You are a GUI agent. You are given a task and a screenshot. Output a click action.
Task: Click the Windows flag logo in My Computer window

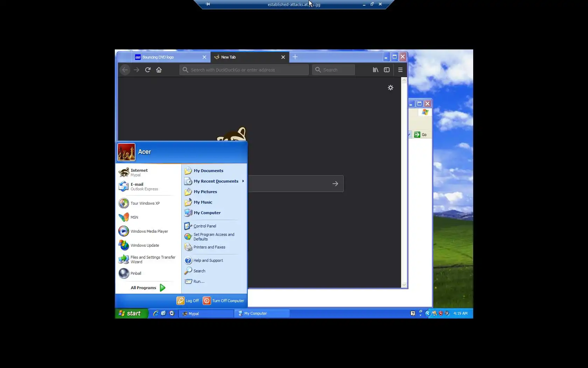(425, 112)
